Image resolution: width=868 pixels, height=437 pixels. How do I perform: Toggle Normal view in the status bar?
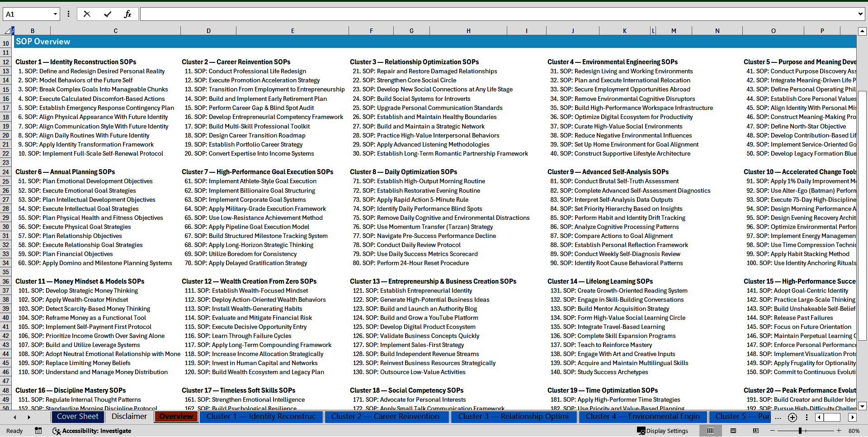[711, 431]
